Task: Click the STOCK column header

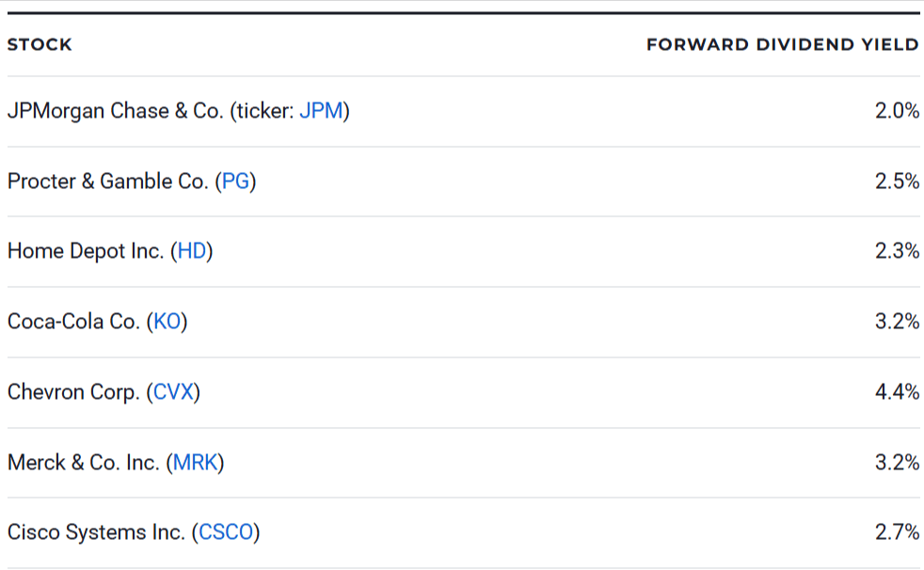Action: click(40, 45)
